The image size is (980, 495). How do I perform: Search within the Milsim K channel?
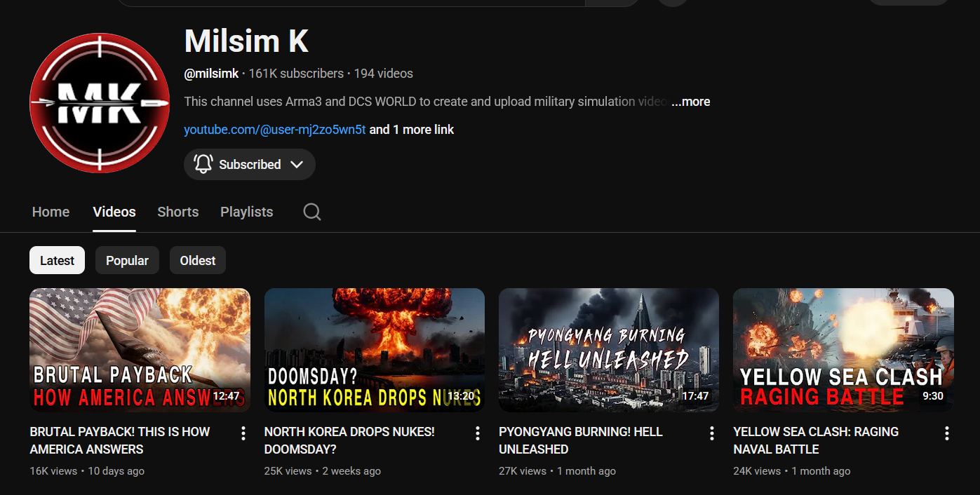tap(312, 212)
